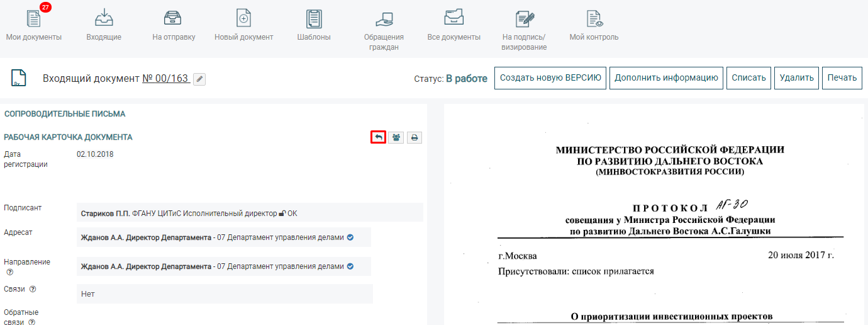
Task: Delete document with Удалить button
Action: click(x=796, y=78)
